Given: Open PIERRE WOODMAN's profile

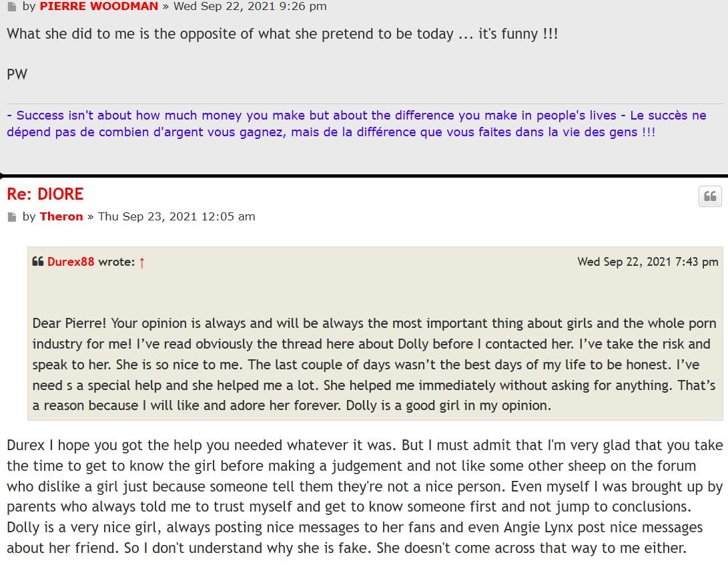Looking at the screenshot, I should pyautogui.click(x=99, y=7).
